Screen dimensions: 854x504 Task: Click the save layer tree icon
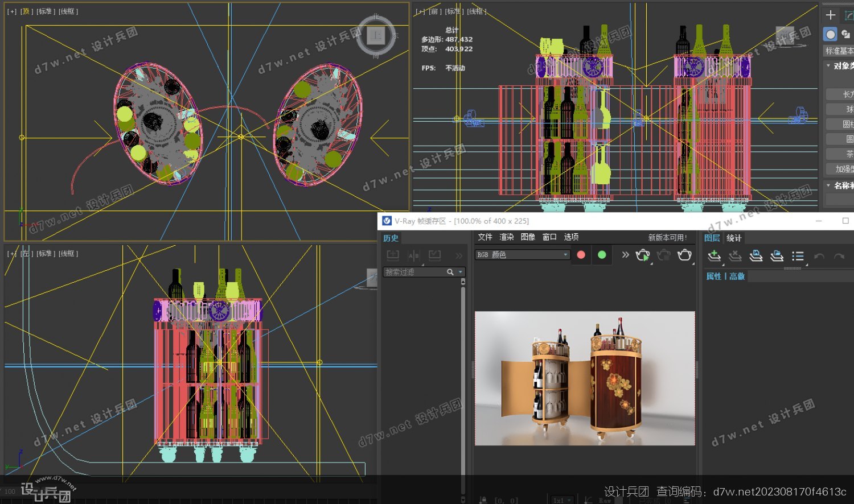click(x=756, y=256)
